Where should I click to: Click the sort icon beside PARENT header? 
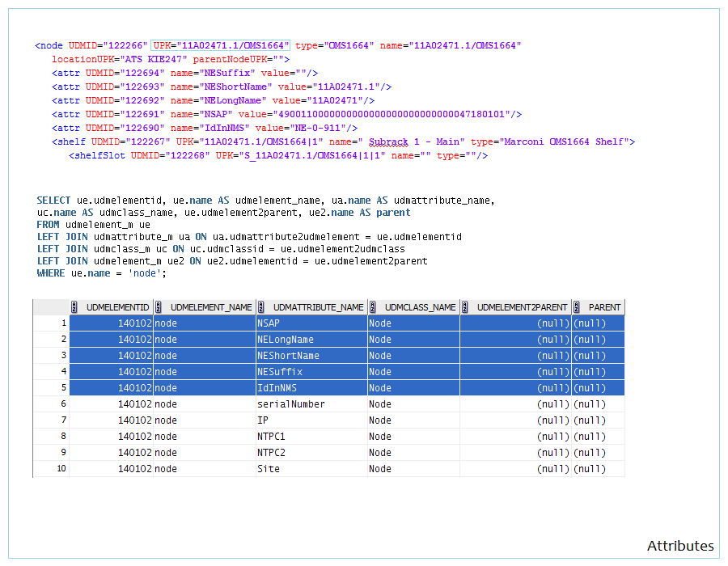pyautogui.click(x=577, y=307)
